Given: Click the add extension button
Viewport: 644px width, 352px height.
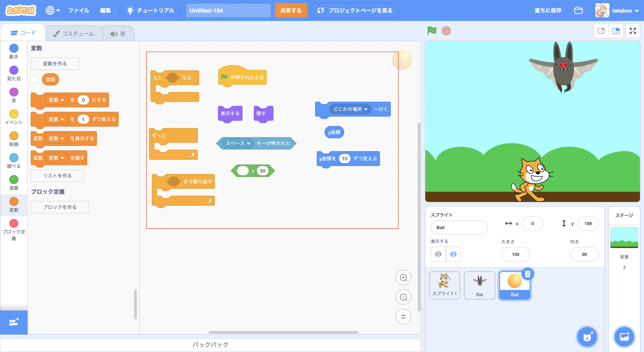Looking at the screenshot, I should 14,322.
